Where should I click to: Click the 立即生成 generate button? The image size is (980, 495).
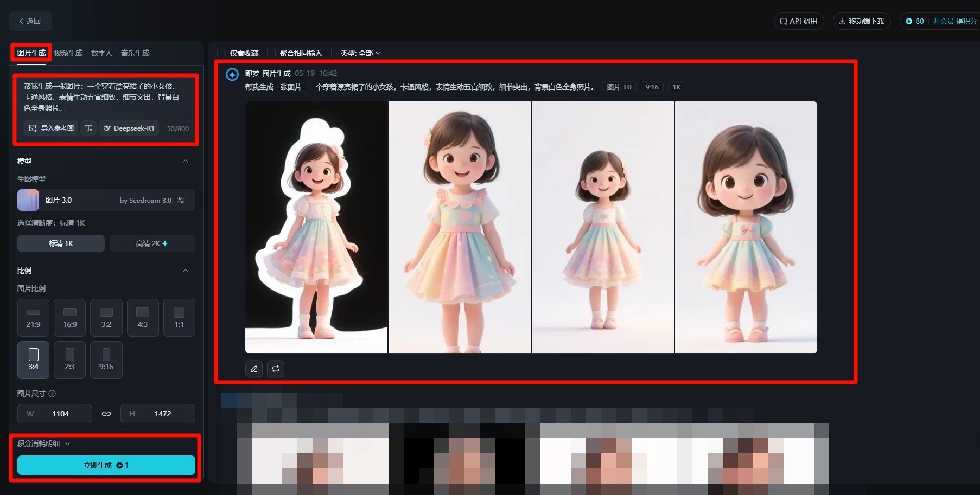point(106,465)
